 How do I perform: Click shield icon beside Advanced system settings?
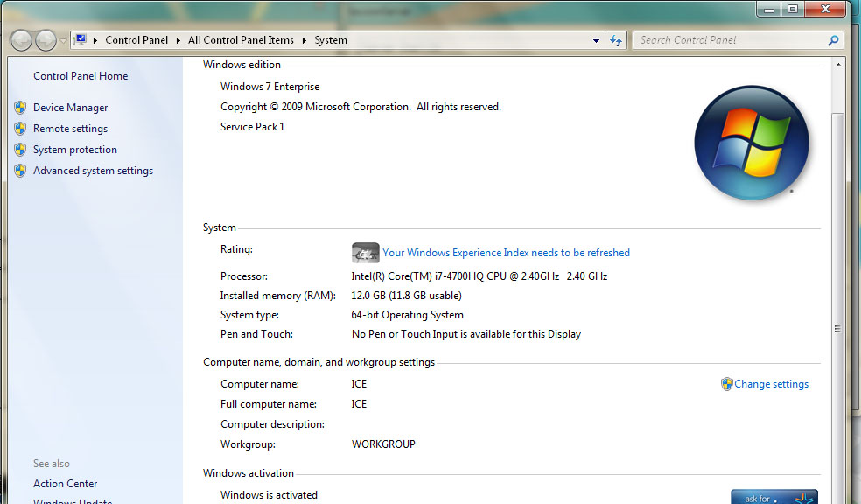pos(20,171)
